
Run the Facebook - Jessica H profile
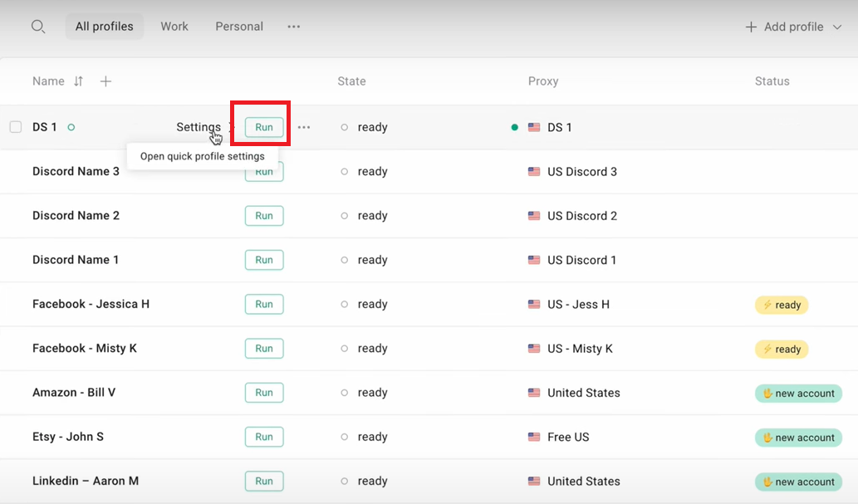(264, 304)
